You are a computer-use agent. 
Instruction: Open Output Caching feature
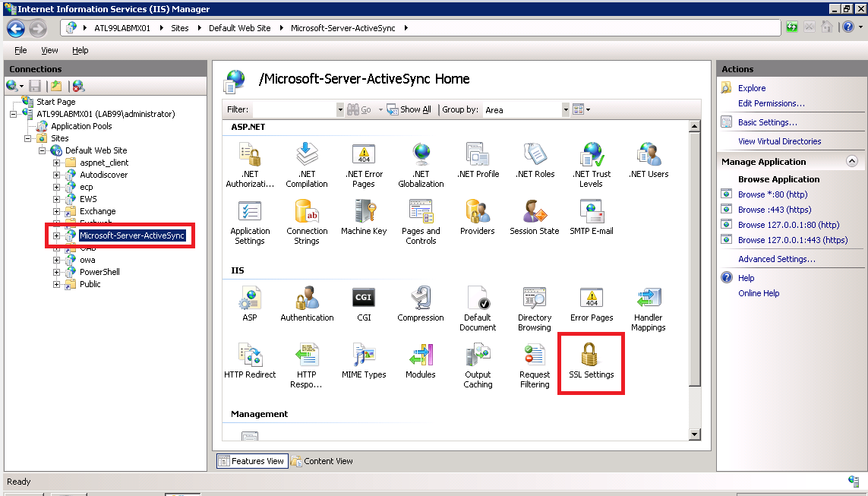477,365
